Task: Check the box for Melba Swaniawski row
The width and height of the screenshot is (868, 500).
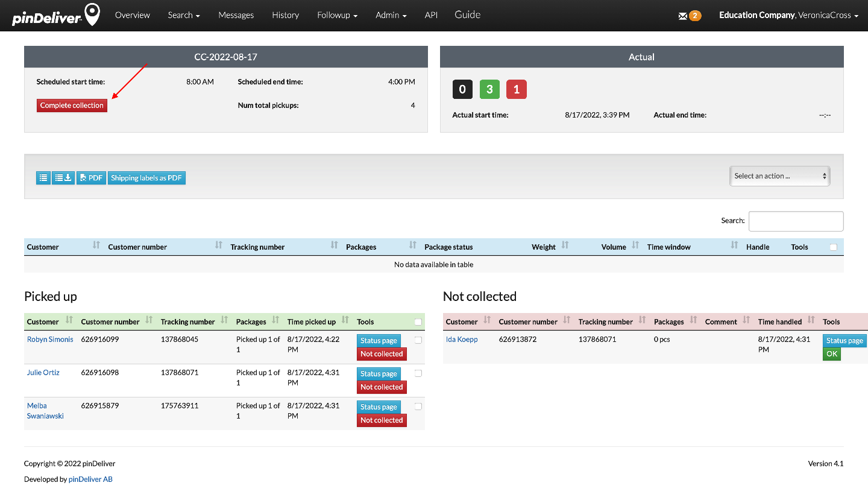Action: (x=418, y=407)
